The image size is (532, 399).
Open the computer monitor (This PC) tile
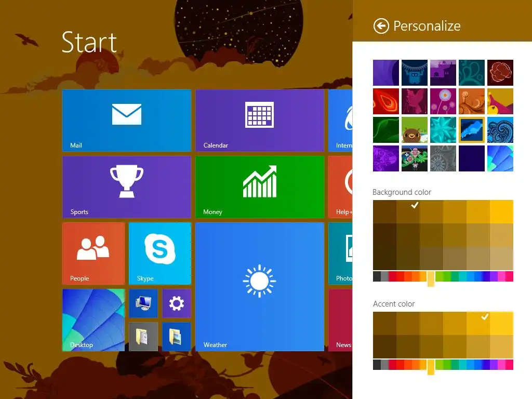click(143, 303)
